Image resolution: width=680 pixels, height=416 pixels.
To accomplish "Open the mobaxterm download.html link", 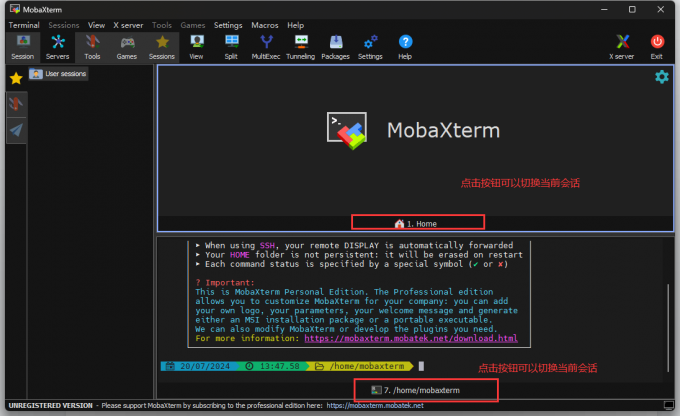I will point(411,338).
